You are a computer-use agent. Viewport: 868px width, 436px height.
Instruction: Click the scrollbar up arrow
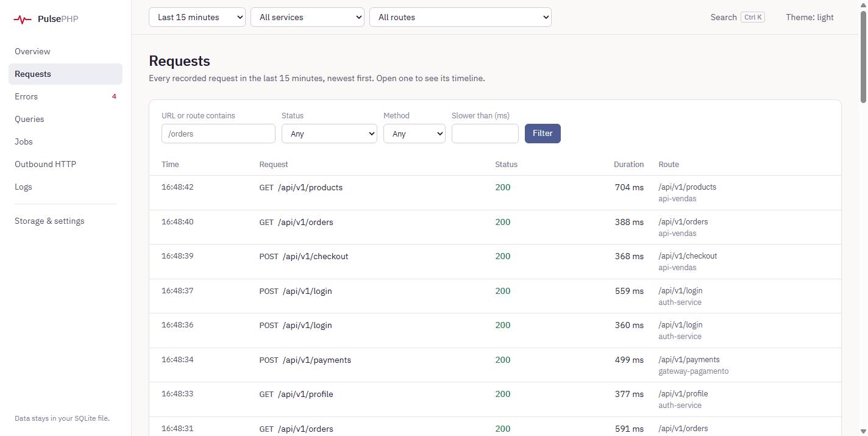[863, 4]
